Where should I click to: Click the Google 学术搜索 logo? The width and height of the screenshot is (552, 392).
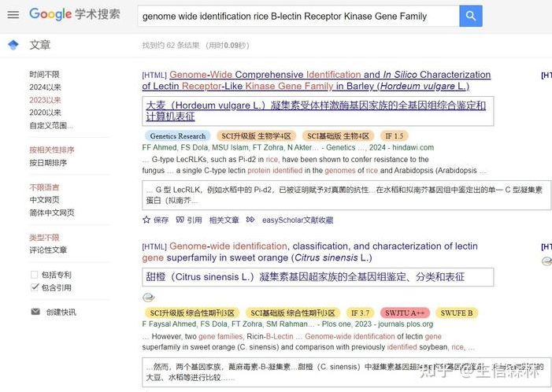pyautogui.click(x=75, y=15)
